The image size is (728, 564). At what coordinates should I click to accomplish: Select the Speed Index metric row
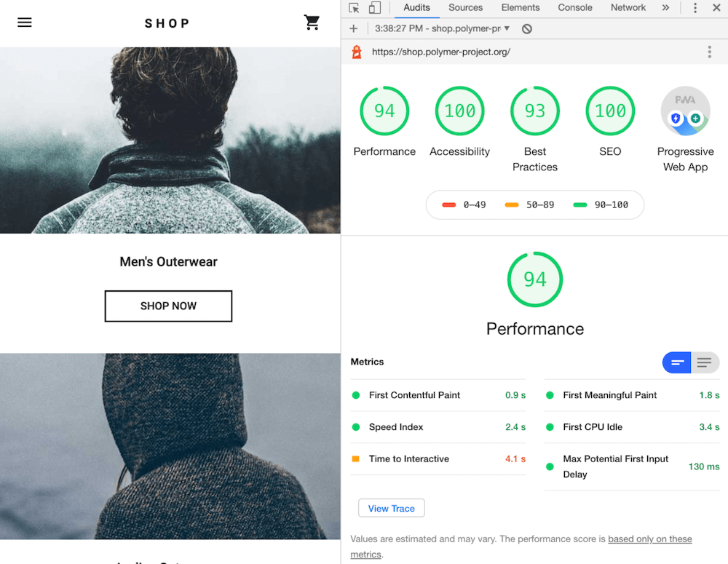(x=438, y=427)
